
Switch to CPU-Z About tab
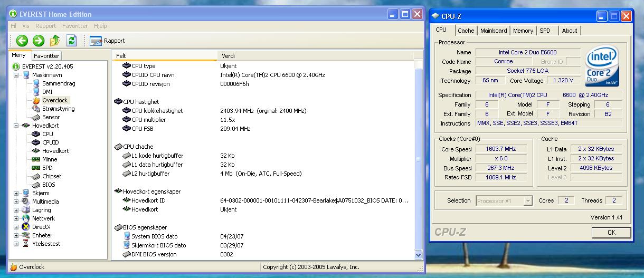pyautogui.click(x=570, y=31)
